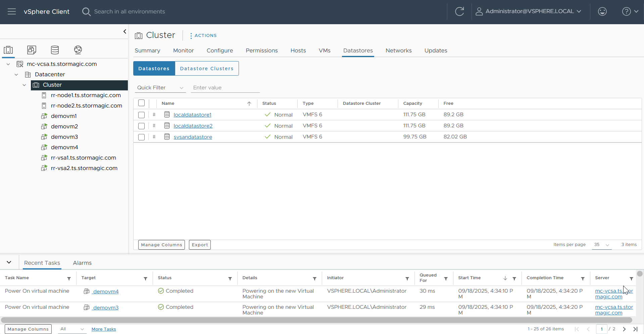Open the Summary tab
The width and height of the screenshot is (644, 334).
pyautogui.click(x=147, y=50)
